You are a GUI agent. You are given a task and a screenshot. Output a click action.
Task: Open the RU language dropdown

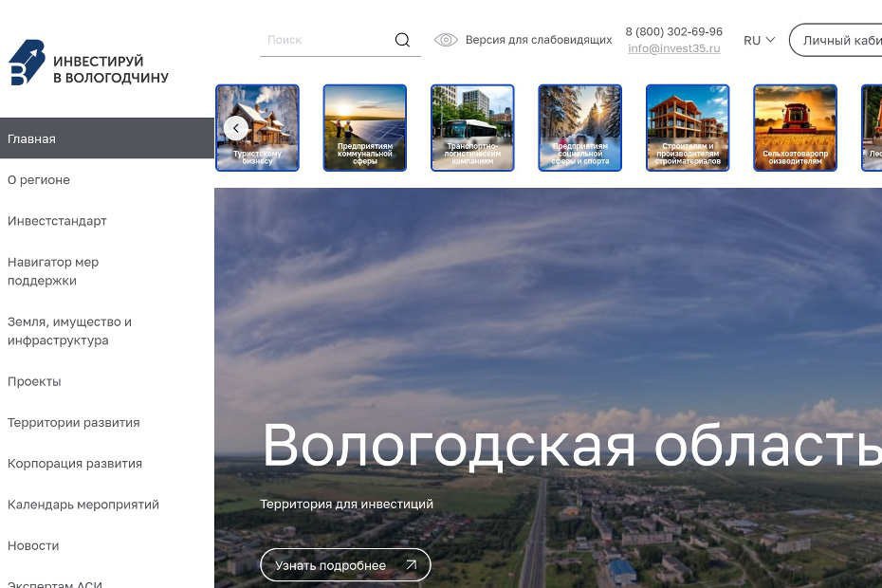tap(759, 40)
